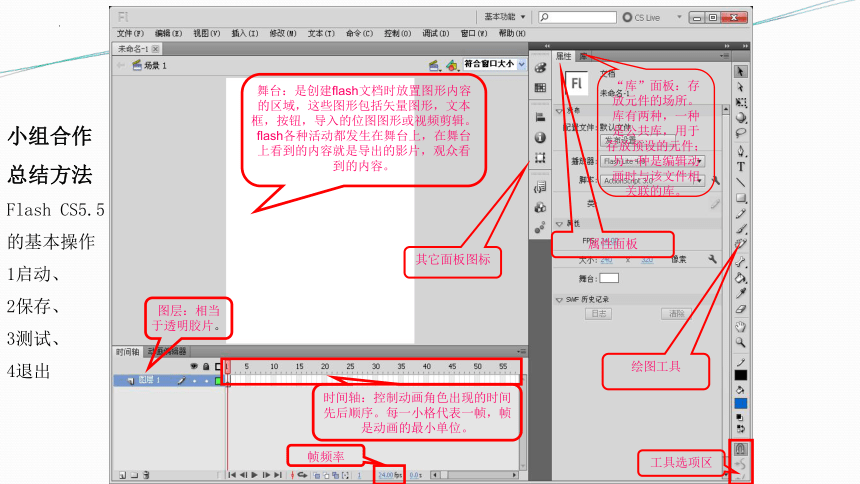Create a new layer in timeline
Image resolution: width=860 pixels, height=484 pixels.
coord(122,475)
